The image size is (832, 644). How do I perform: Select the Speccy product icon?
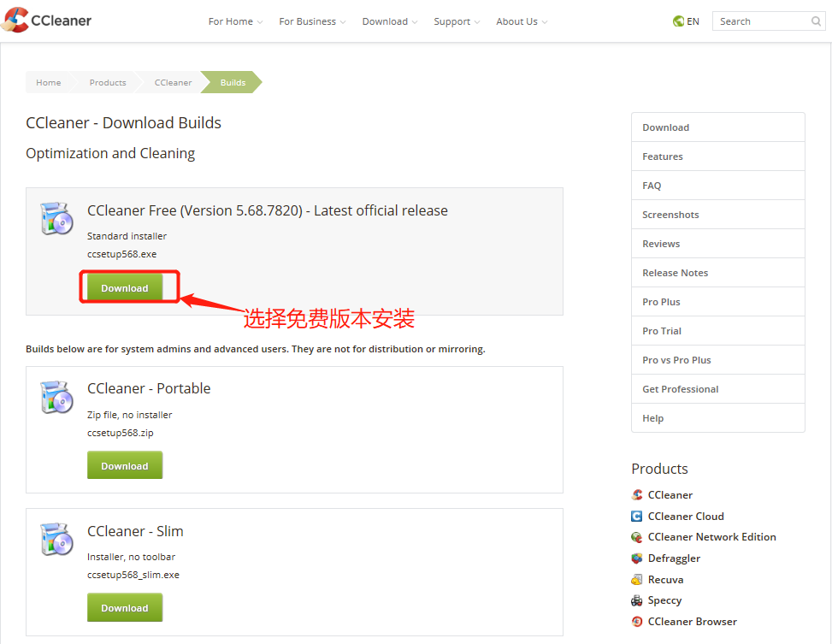coord(636,600)
